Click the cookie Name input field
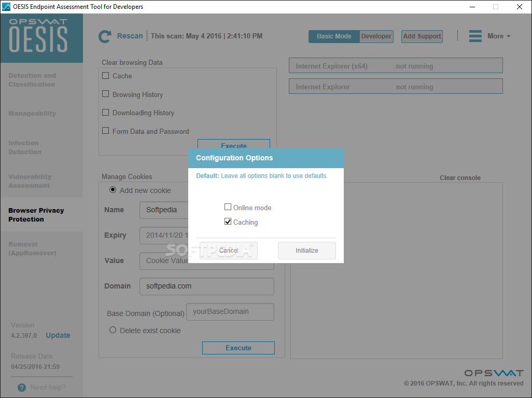 coord(164,210)
